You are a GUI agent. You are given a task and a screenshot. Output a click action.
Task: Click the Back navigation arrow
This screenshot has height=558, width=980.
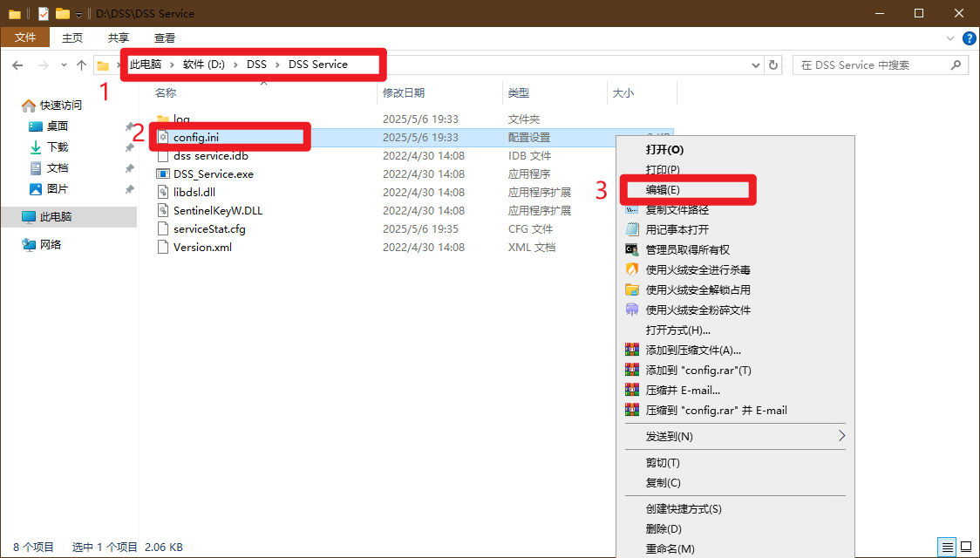[x=17, y=65]
